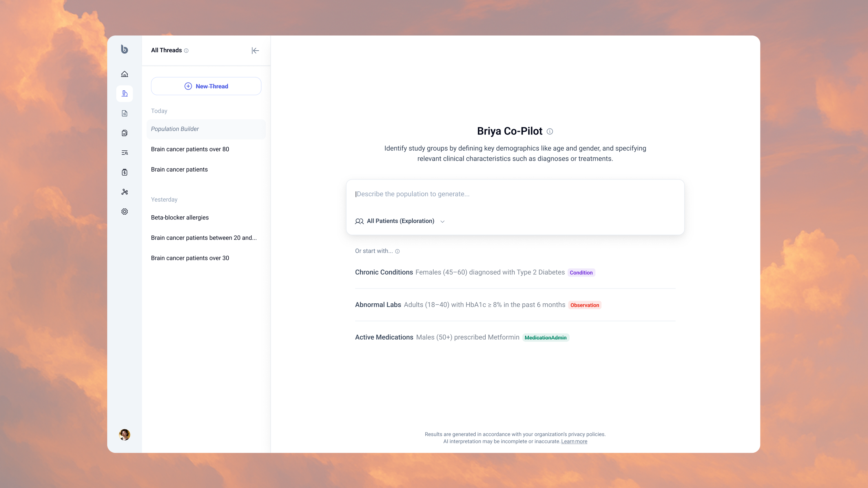Collapse the All Threads panel
Screen dimensions: 868x488
click(x=255, y=51)
